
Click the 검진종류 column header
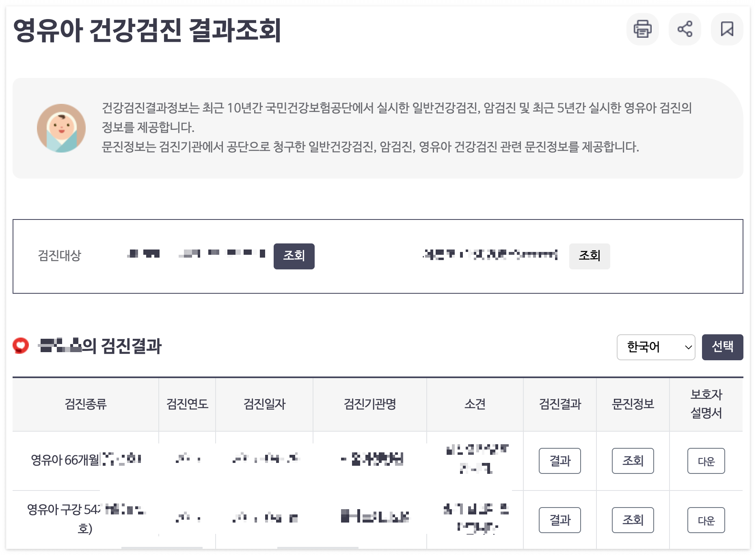coord(86,404)
